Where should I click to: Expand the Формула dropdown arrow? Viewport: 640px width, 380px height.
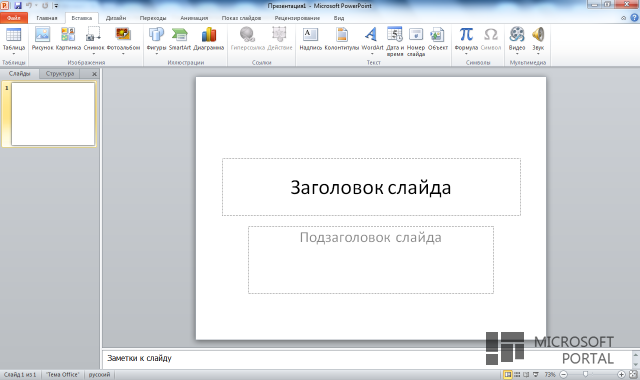pyautogui.click(x=466, y=54)
